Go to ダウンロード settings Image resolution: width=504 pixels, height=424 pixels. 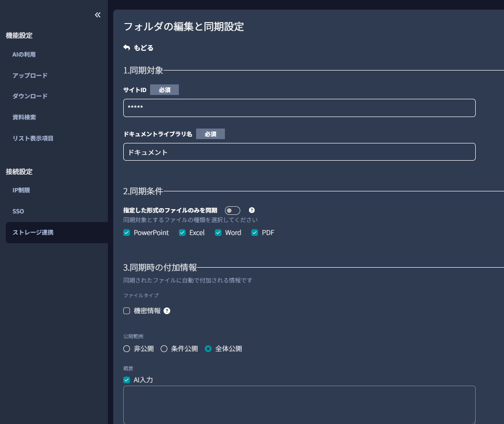coord(30,96)
